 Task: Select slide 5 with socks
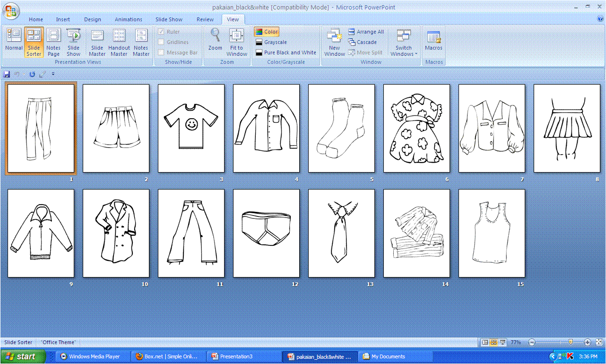pyautogui.click(x=341, y=128)
